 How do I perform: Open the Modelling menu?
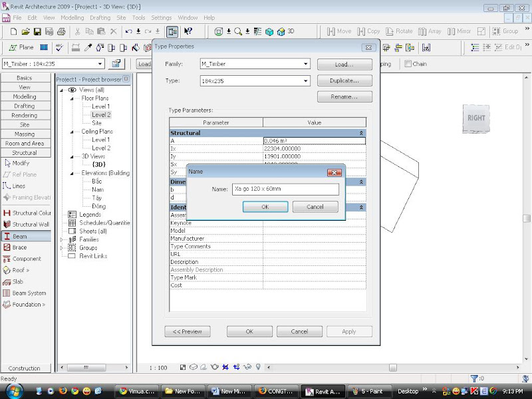(72, 18)
